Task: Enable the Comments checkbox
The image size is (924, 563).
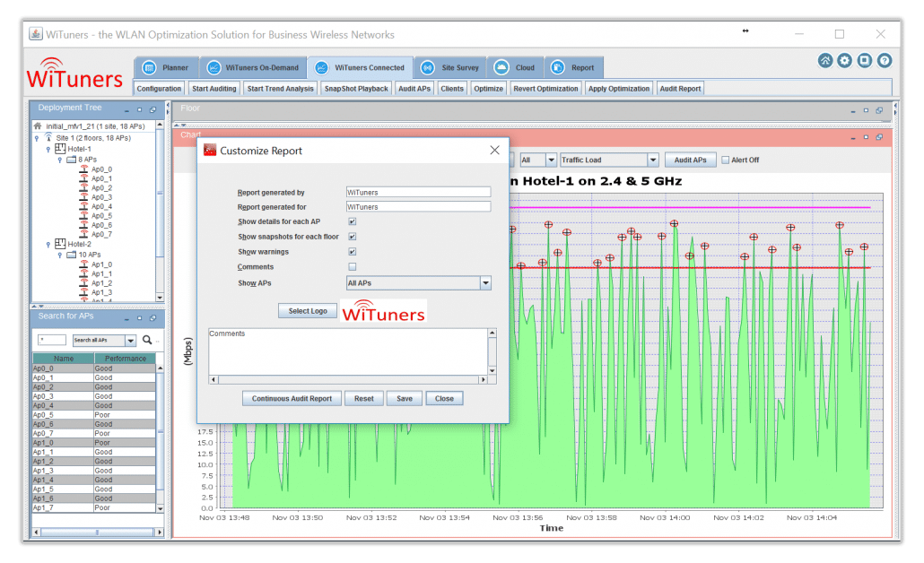Action: [x=353, y=267]
